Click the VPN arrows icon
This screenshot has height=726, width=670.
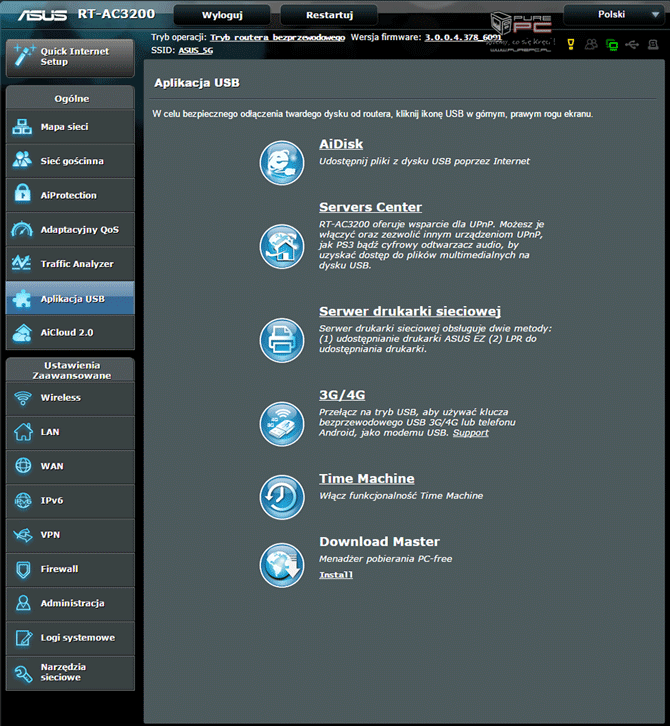pyautogui.click(x=23, y=535)
